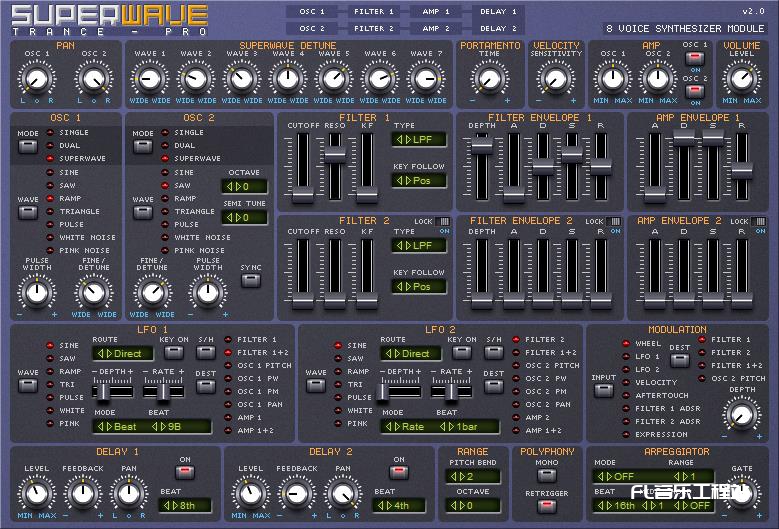Click the Amp OSC 1 level knob
This screenshot has height=529, width=779.
(613, 78)
